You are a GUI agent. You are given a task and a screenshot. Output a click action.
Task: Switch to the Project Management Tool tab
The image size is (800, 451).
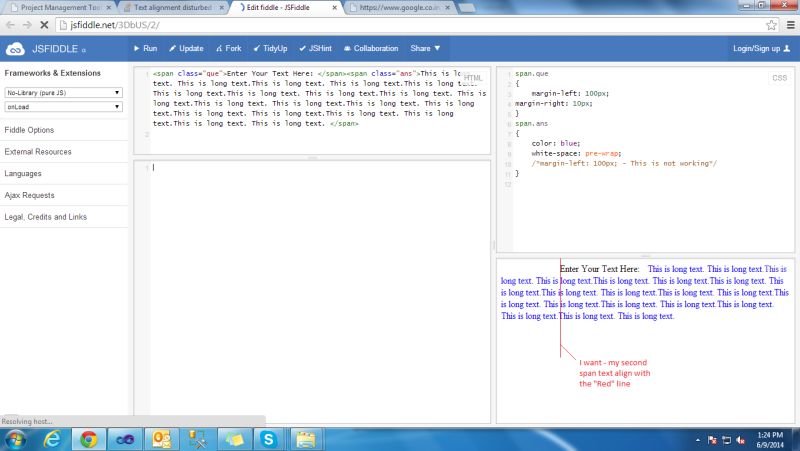click(59, 8)
